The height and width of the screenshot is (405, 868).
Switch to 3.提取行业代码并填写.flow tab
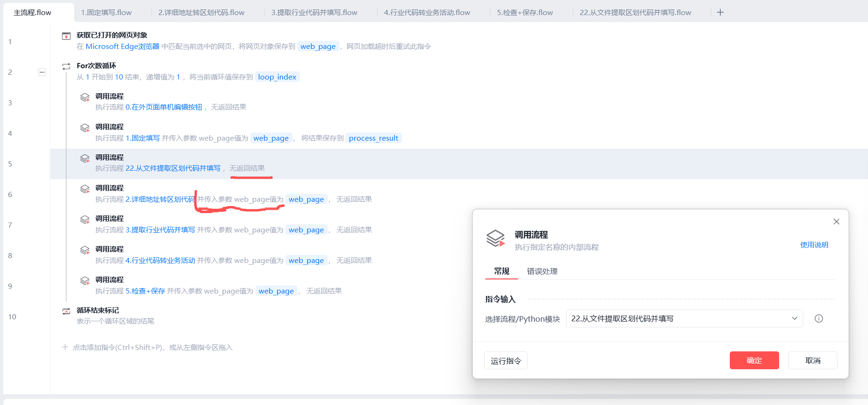pyautogui.click(x=314, y=12)
